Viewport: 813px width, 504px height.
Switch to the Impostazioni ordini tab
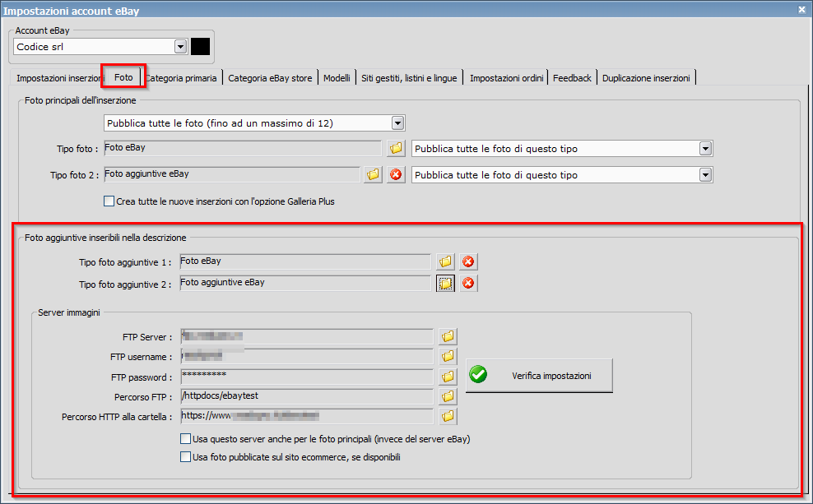tap(505, 77)
